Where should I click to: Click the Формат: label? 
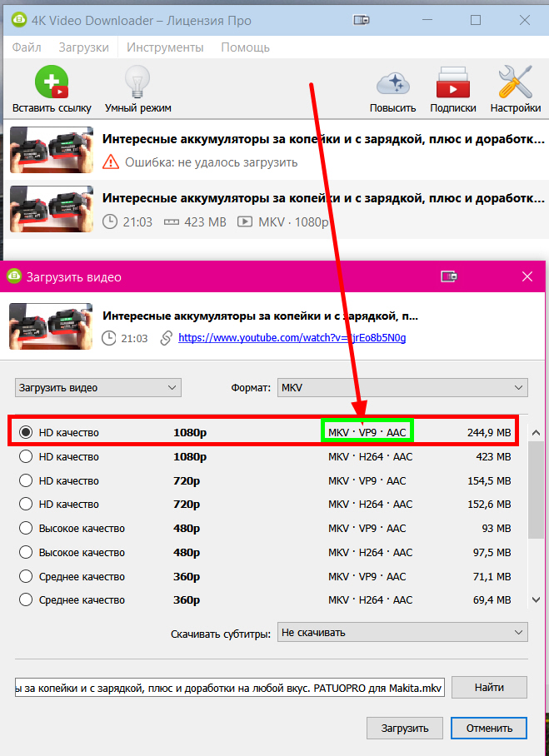tap(251, 388)
